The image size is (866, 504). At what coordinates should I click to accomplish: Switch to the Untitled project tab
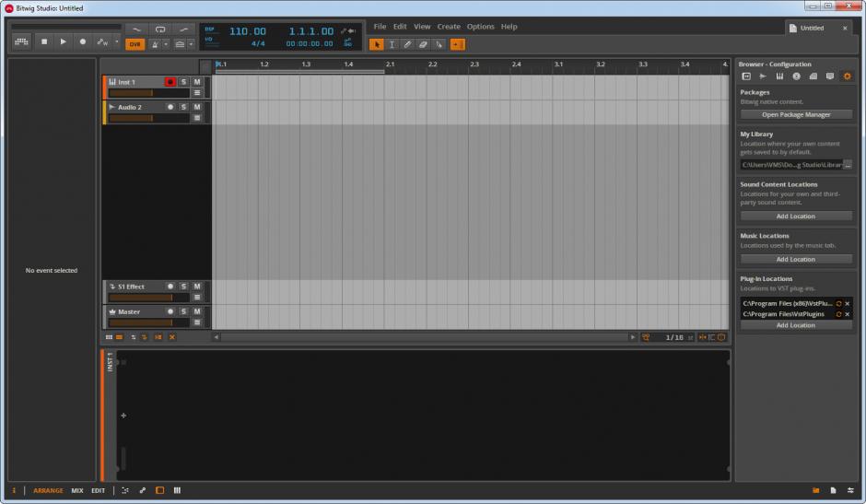tap(812, 28)
